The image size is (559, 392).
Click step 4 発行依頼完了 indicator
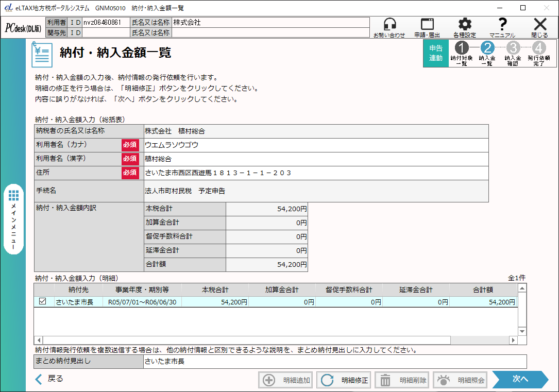[x=539, y=54]
